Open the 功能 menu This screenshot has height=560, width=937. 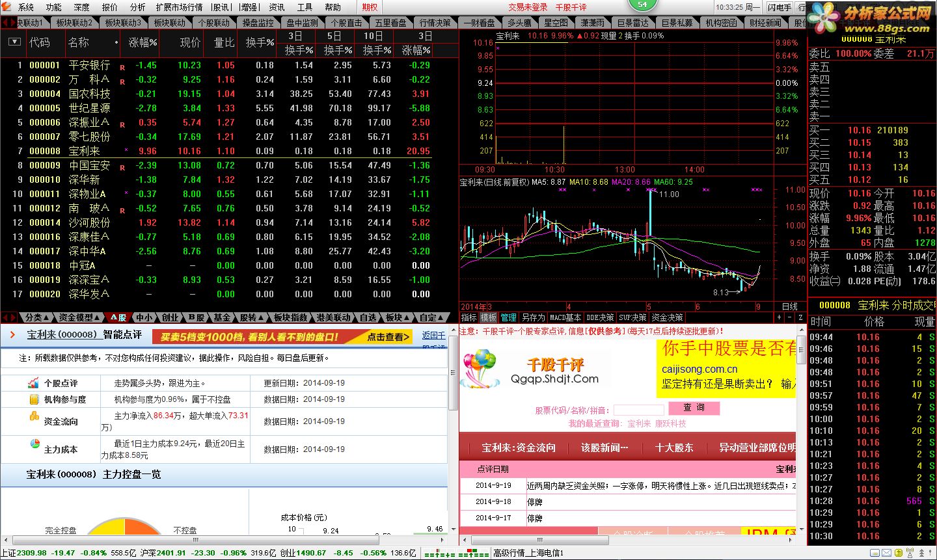click(54, 7)
